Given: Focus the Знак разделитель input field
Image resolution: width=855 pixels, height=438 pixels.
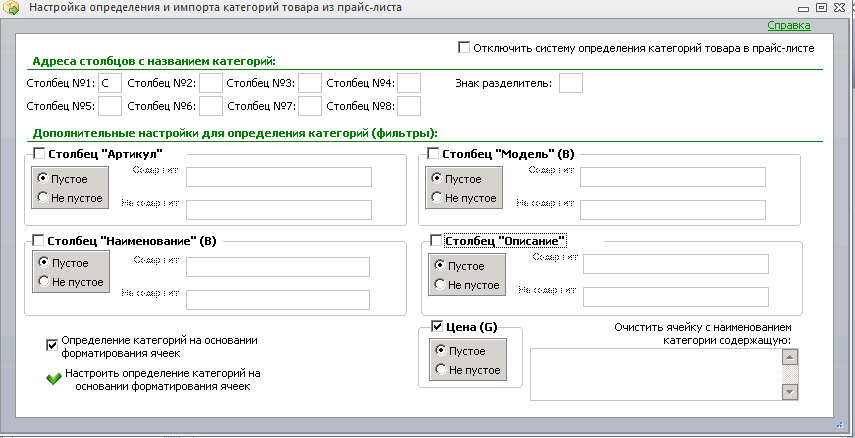Looking at the screenshot, I should (571, 83).
